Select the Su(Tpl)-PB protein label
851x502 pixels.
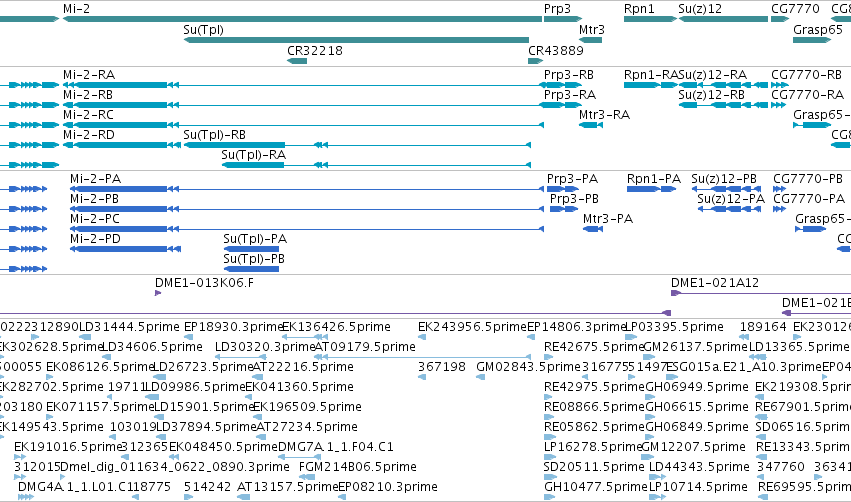(254, 259)
